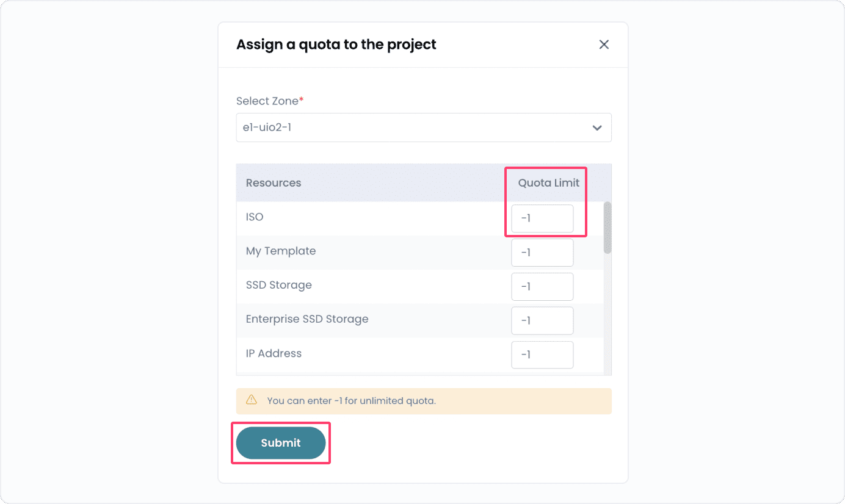This screenshot has height=504, width=845.
Task: Submit the quota assignment form
Action: (x=280, y=442)
